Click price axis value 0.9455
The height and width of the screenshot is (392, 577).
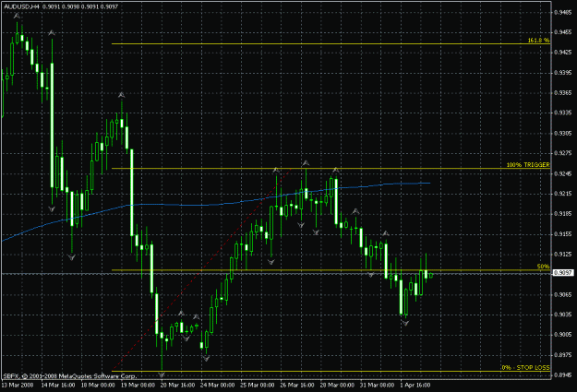[x=563, y=32]
